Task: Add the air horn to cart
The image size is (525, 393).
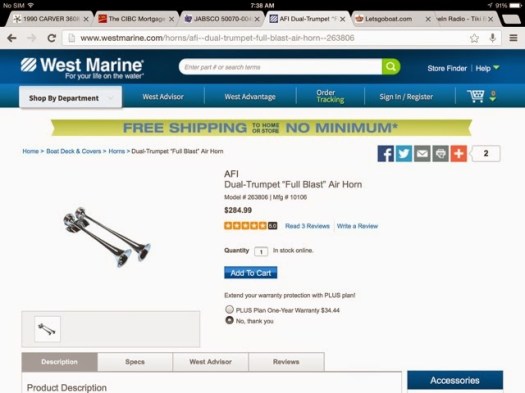Action: tap(250, 272)
